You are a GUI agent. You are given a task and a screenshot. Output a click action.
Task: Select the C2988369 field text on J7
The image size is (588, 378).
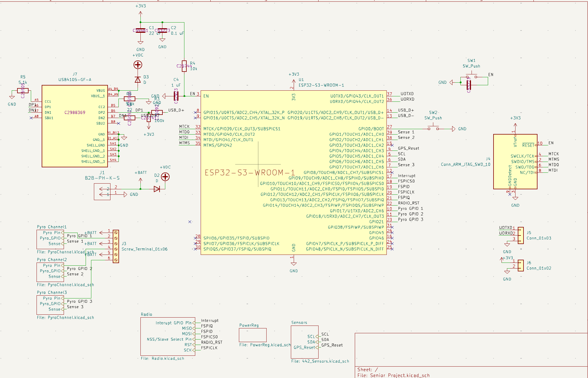click(x=75, y=113)
